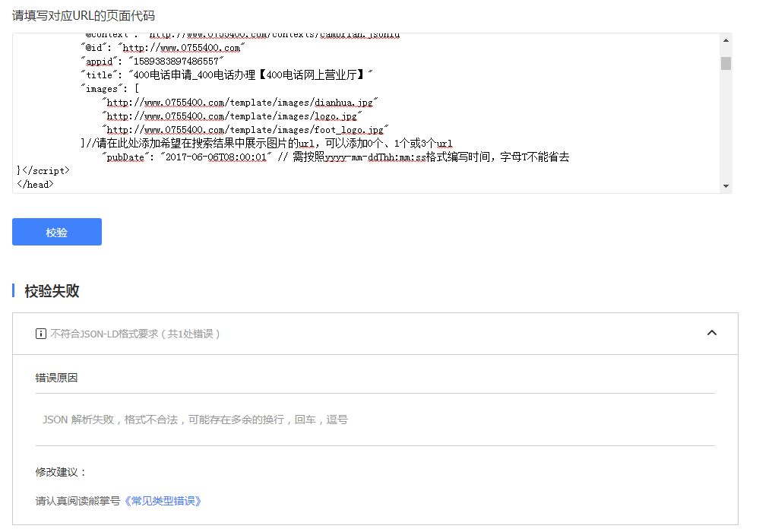772x532 pixels.
Task: Click the closing </script> tag line
Action: (x=44, y=171)
